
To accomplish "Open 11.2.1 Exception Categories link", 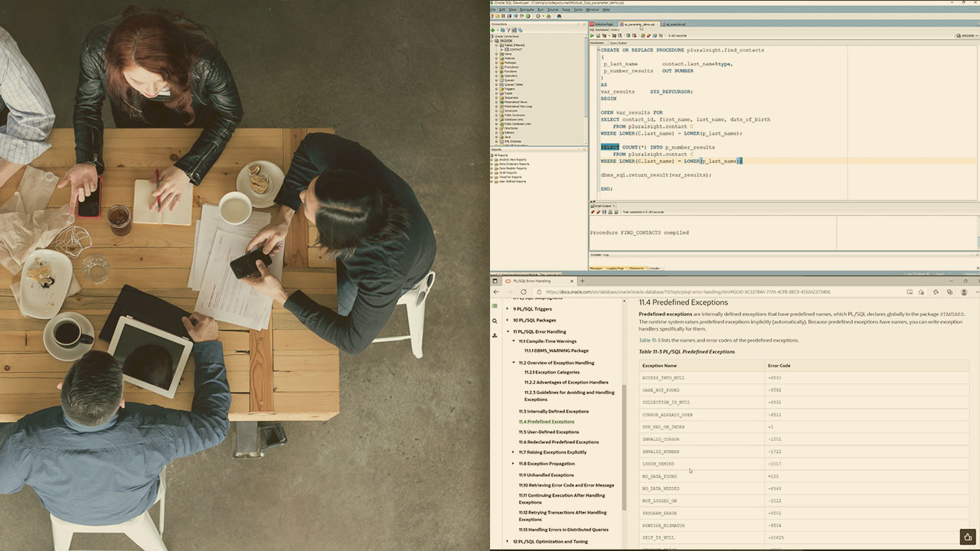I will pyautogui.click(x=552, y=372).
